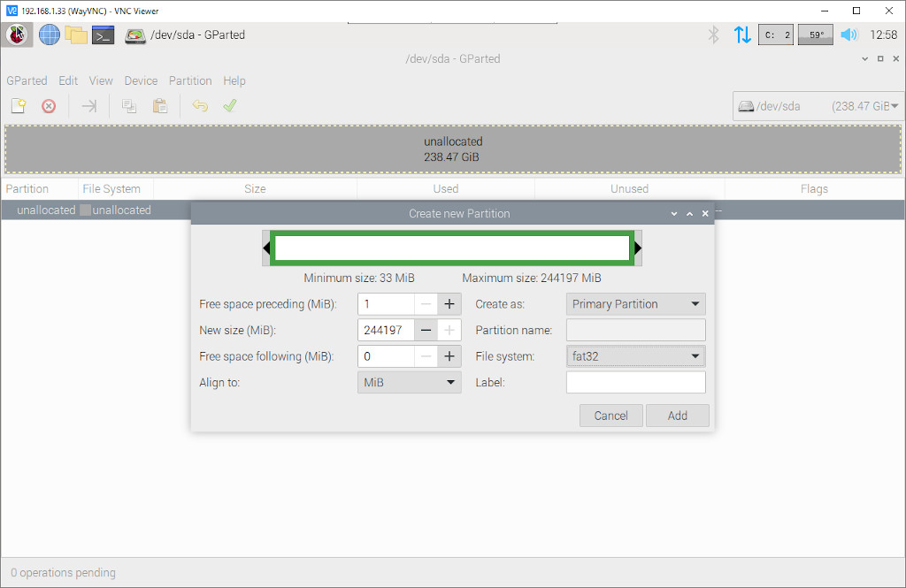Open the network up/down arrows tray icon
The height and width of the screenshot is (588, 906).
tap(742, 34)
